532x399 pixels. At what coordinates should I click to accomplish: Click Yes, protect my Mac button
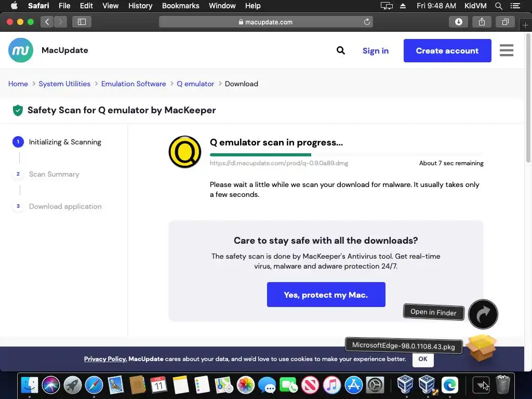point(326,295)
